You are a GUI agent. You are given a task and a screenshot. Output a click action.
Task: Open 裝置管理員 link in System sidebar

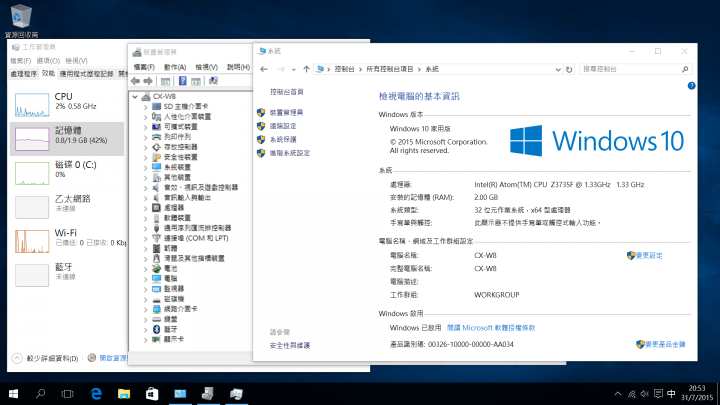click(286, 112)
